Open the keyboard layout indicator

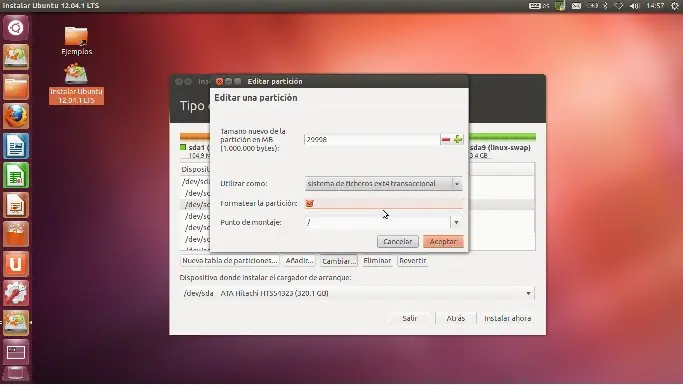pyautogui.click(x=539, y=6)
